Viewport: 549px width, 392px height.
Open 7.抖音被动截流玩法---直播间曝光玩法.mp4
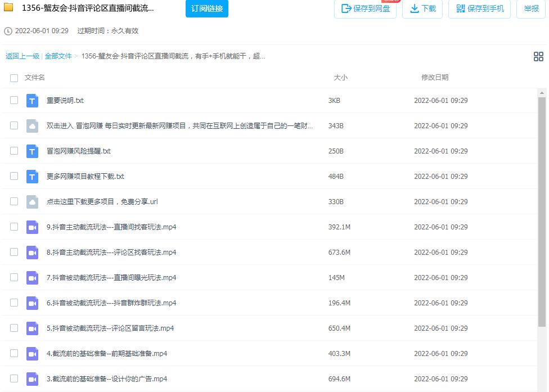pos(111,278)
